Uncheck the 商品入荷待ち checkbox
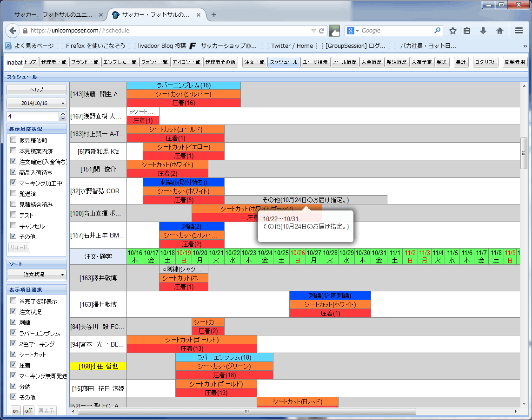532x420 pixels. (x=13, y=172)
